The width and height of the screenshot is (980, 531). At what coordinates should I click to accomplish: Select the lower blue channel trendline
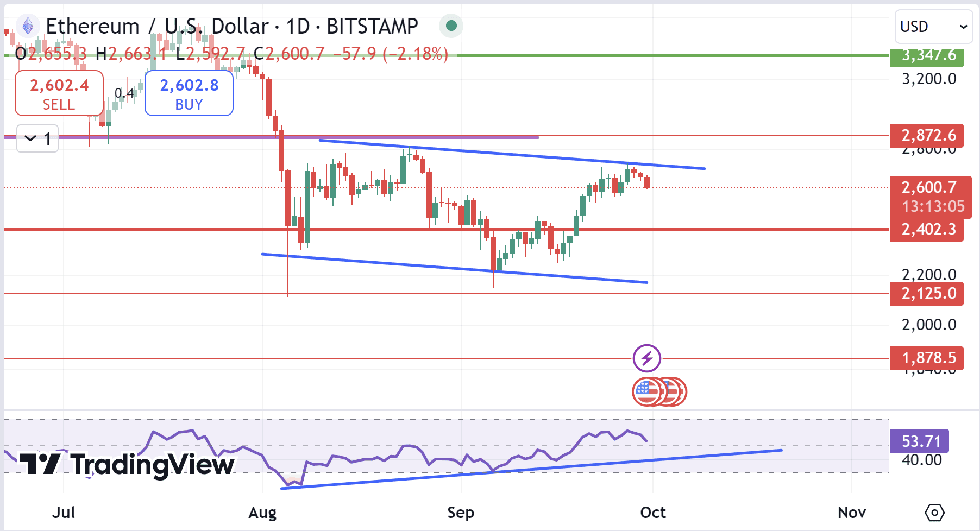tap(454, 268)
